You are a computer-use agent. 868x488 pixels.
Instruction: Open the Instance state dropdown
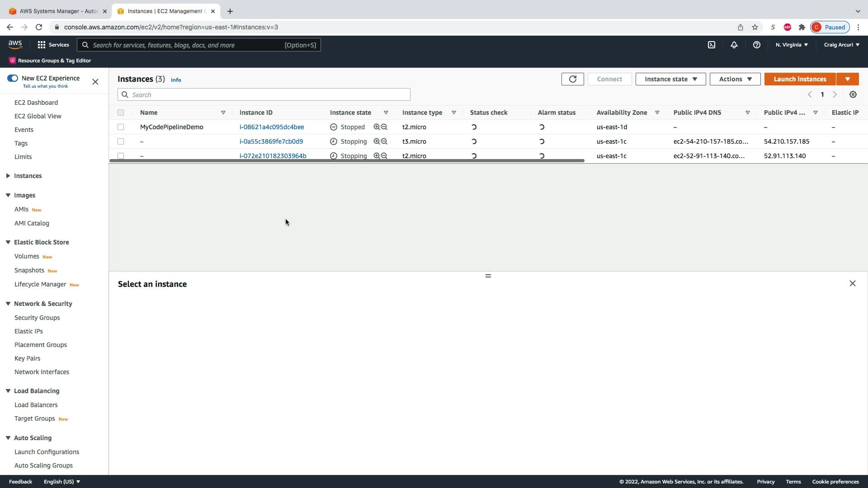click(x=670, y=79)
